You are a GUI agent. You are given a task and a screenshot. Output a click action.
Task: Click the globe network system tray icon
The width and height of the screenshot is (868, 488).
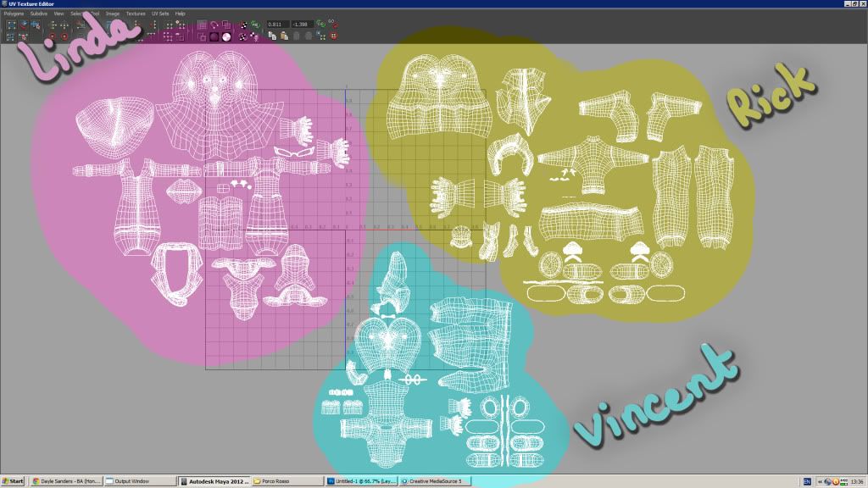click(x=828, y=482)
